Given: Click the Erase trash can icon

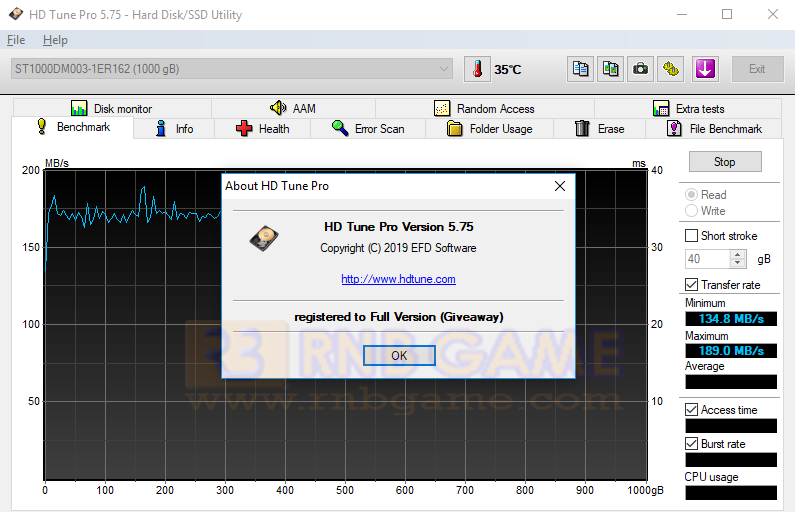Looking at the screenshot, I should click(583, 128).
